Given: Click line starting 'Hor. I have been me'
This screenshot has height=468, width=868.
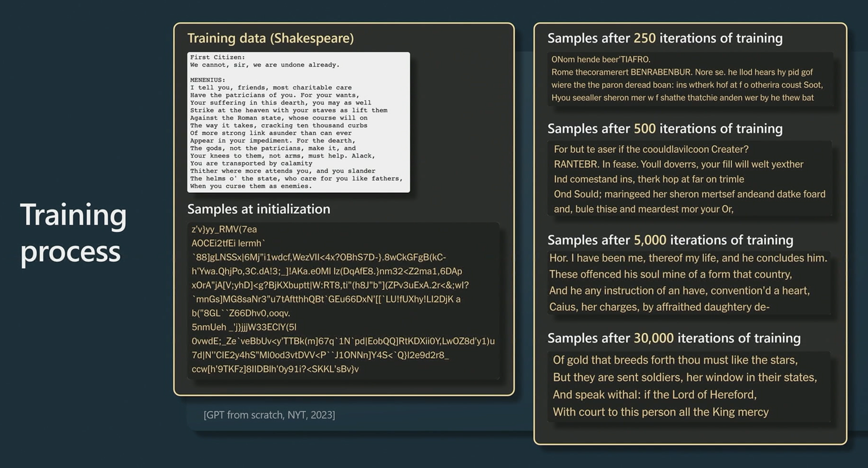Looking at the screenshot, I should point(688,258).
